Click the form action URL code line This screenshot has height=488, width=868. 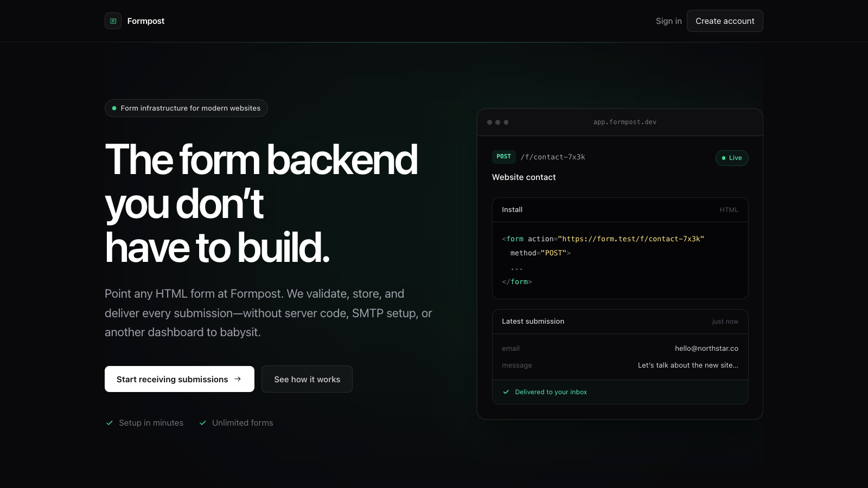[x=603, y=239]
